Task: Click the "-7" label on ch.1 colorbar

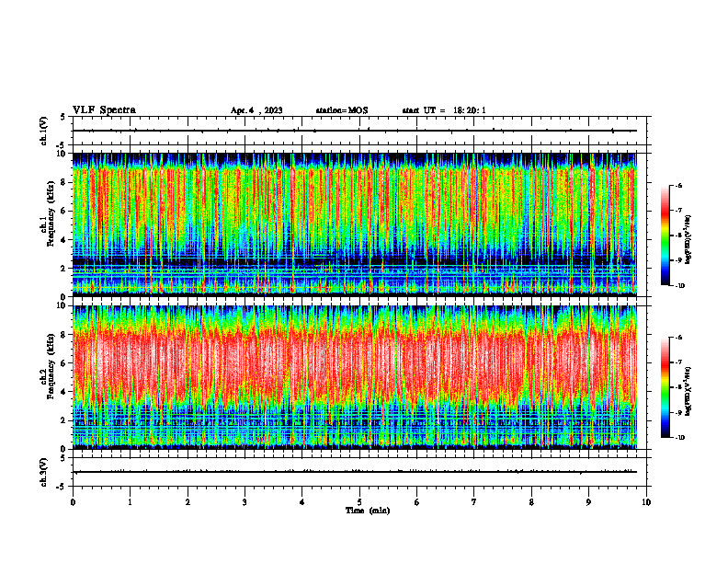Action: click(x=679, y=211)
